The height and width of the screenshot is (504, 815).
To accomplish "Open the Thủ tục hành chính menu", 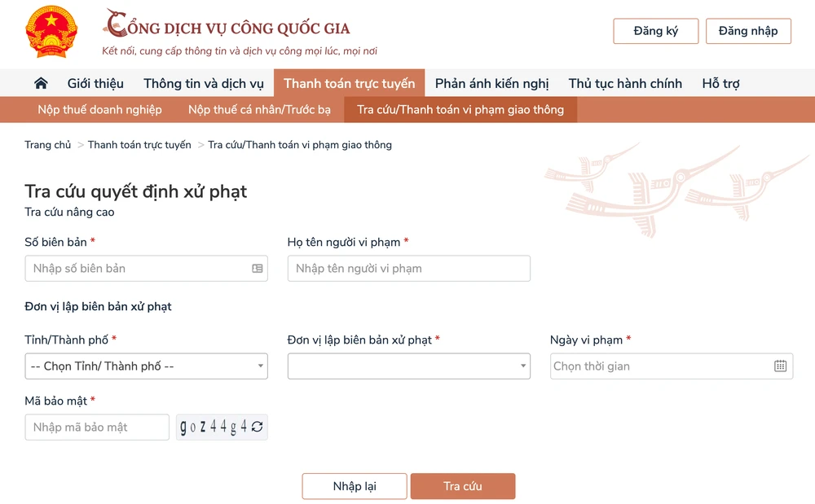I will pos(625,83).
